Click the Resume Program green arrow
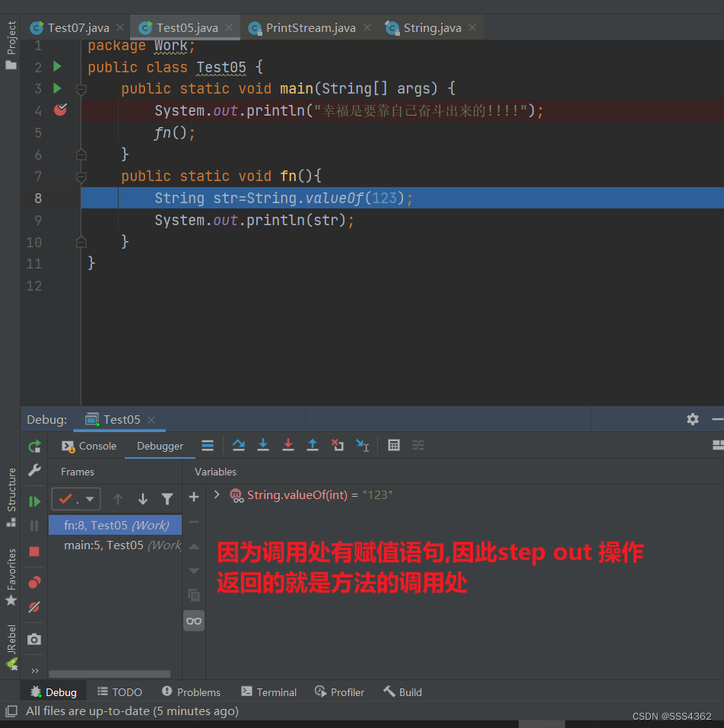 click(x=34, y=501)
